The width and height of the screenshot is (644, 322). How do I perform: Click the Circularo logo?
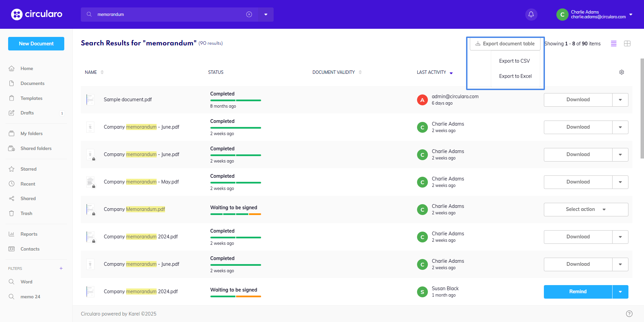tap(37, 14)
